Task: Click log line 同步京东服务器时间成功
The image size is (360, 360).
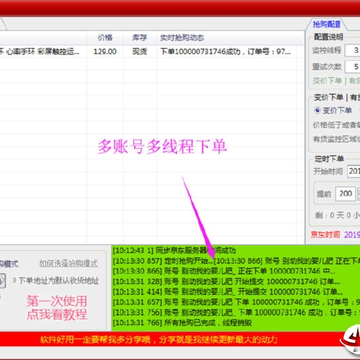Action: click(x=174, y=250)
